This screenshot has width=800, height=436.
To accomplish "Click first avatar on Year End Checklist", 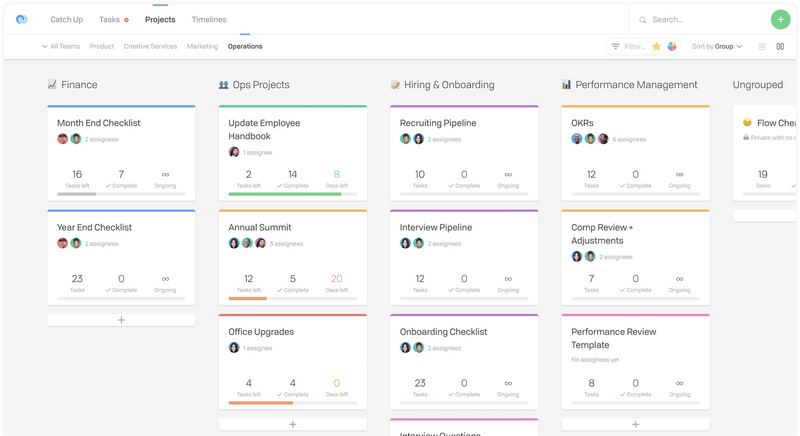I will tap(62, 243).
